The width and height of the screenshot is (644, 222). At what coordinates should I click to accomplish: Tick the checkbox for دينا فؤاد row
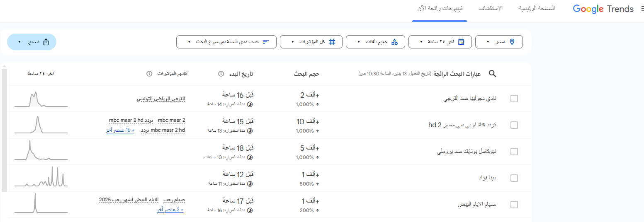(514, 178)
